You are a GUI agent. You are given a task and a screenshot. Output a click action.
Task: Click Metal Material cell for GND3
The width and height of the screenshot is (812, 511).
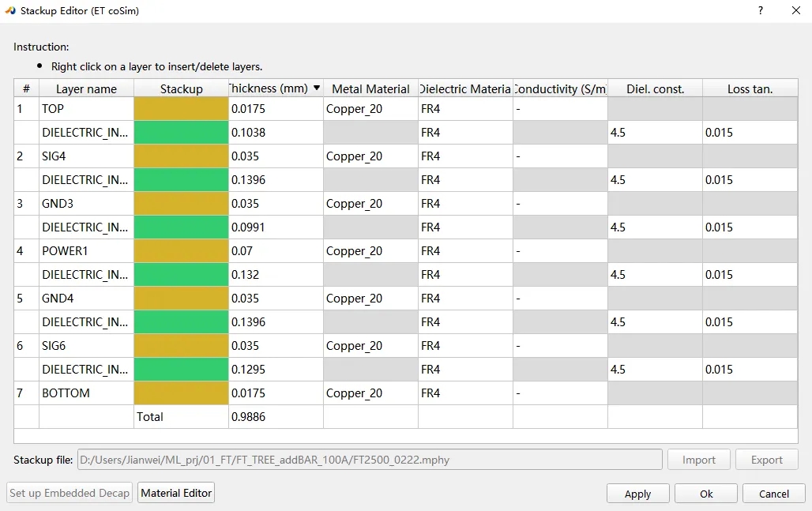(370, 204)
